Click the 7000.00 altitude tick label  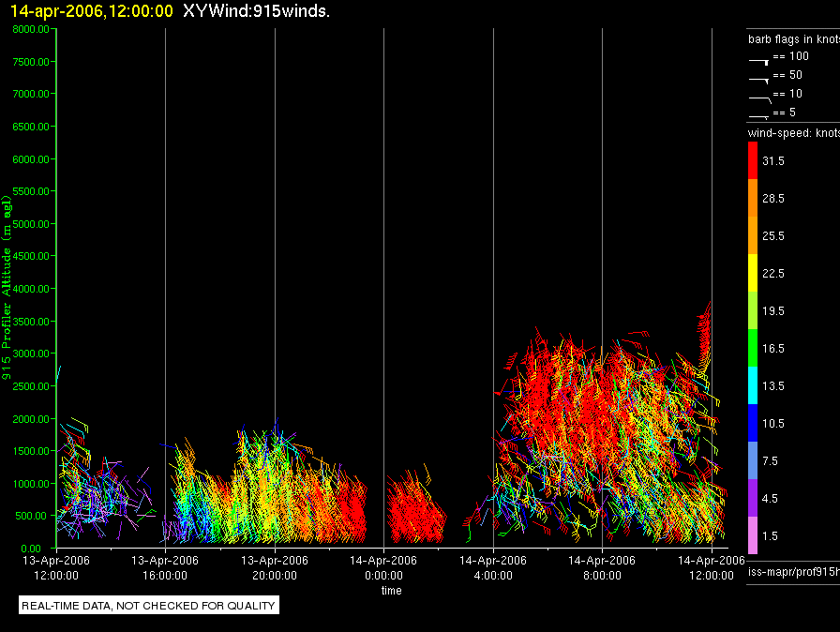tap(31, 94)
